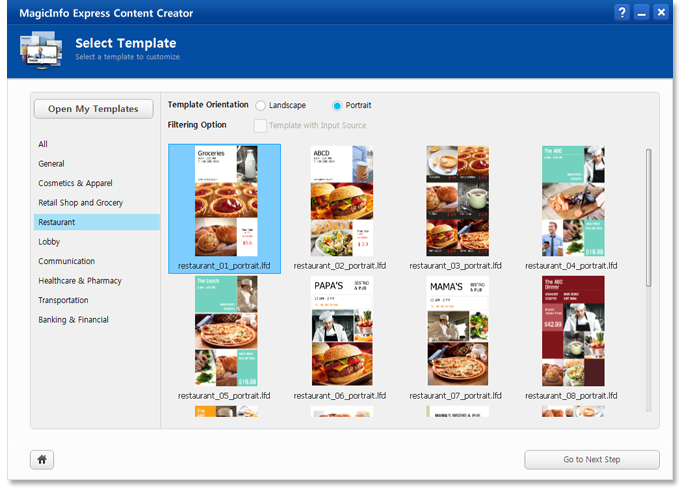Image resolution: width=680 pixels, height=488 pixels.
Task: Open help with the question mark icon
Action: click(622, 12)
